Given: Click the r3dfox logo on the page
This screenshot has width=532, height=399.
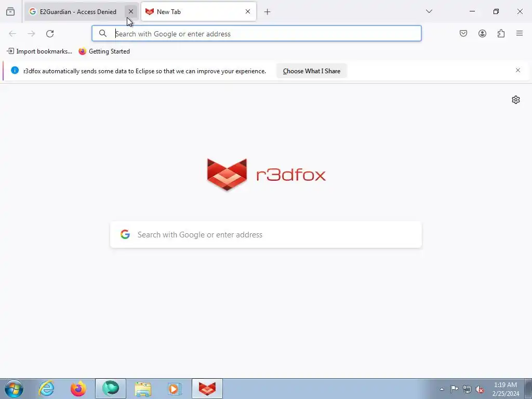Looking at the screenshot, I should click(267, 175).
